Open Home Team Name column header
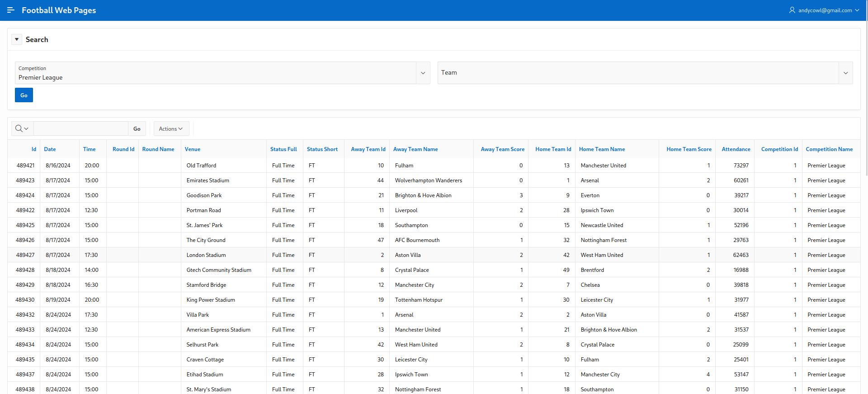Viewport: 868px width, 394px height. pos(602,149)
